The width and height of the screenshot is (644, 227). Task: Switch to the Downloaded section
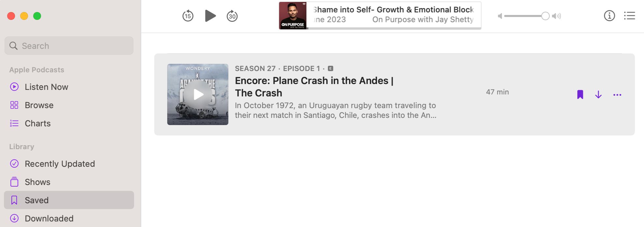(x=49, y=218)
